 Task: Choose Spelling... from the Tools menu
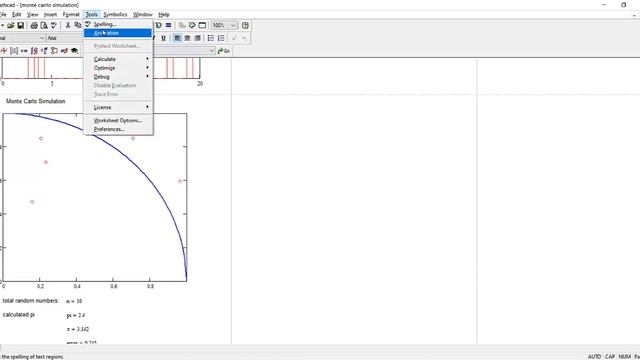(x=118, y=24)
